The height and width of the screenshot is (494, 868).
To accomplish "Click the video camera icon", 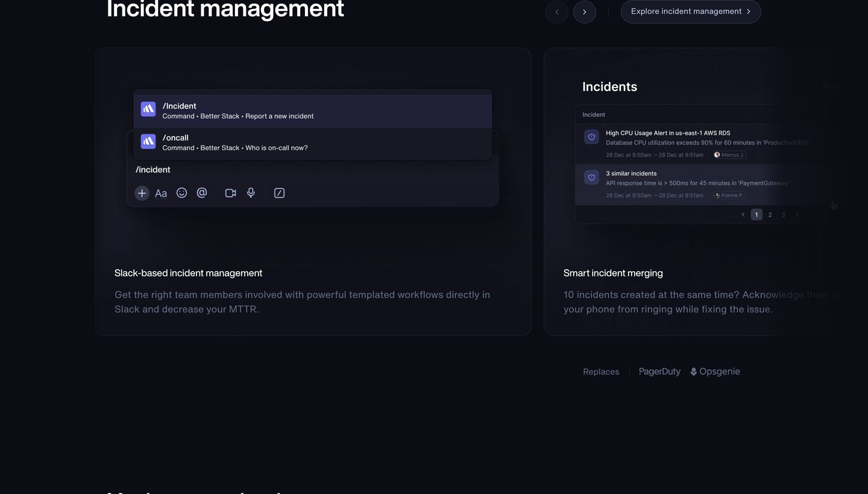I will 230,193.
